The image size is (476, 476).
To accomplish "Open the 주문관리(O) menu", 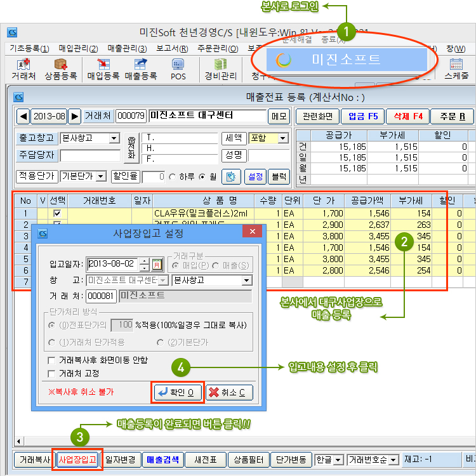I will pos(218,49).
